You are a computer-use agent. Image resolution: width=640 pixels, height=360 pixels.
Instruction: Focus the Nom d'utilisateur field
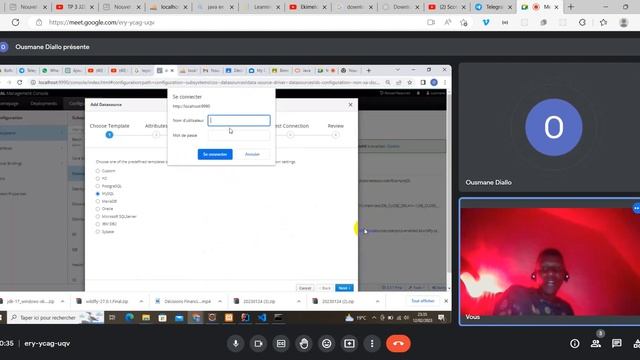pyautogui.click(x=239, y=120)
